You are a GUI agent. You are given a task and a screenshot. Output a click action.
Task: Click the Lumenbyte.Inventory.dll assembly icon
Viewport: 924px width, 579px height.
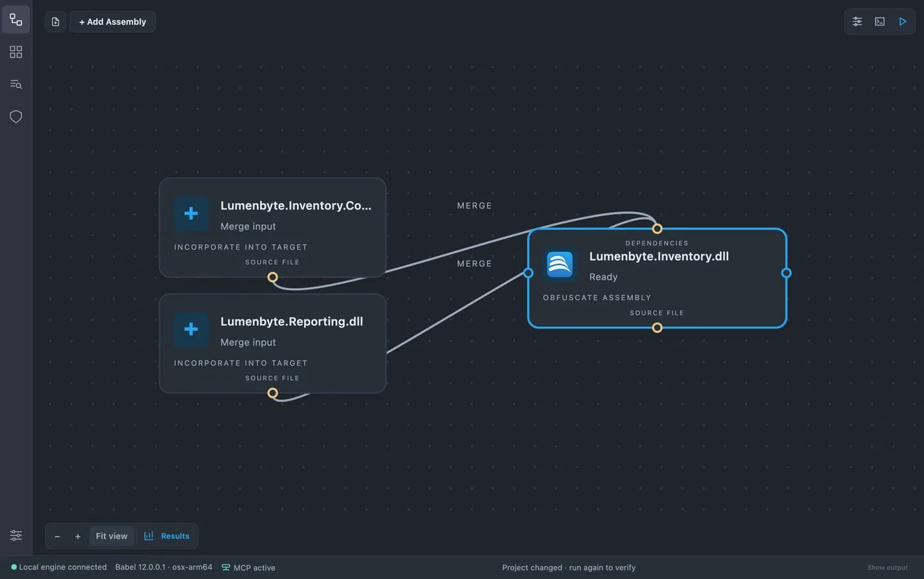click(560, 264)
